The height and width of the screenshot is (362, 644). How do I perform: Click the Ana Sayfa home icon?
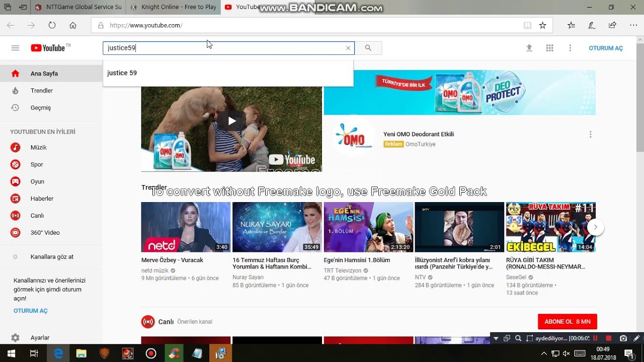[x=15, y=73]
